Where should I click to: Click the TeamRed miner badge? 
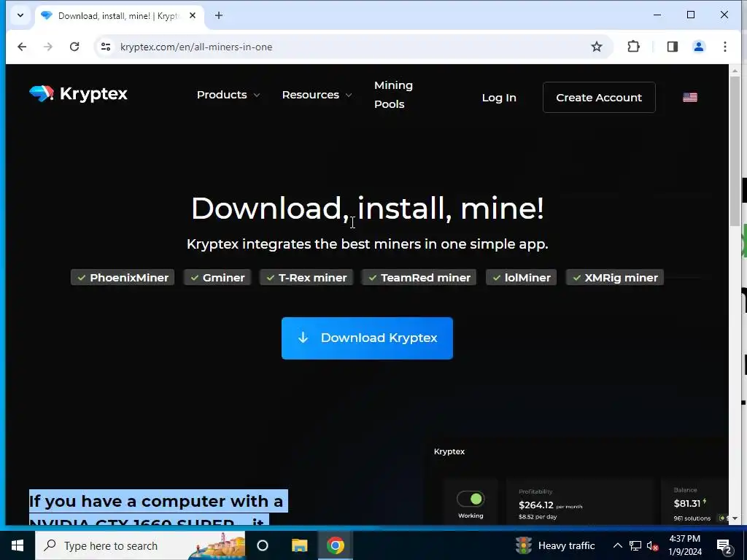tap(419, 278)
